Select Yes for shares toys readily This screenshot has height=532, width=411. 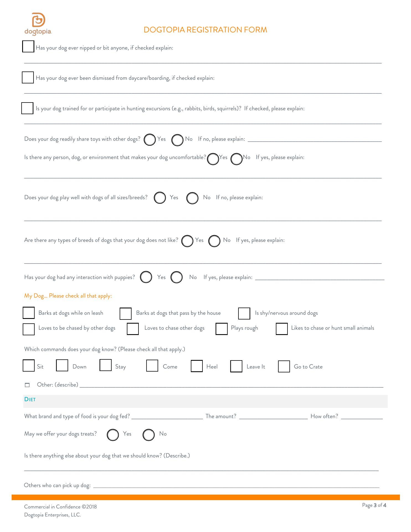pos(150,140)
